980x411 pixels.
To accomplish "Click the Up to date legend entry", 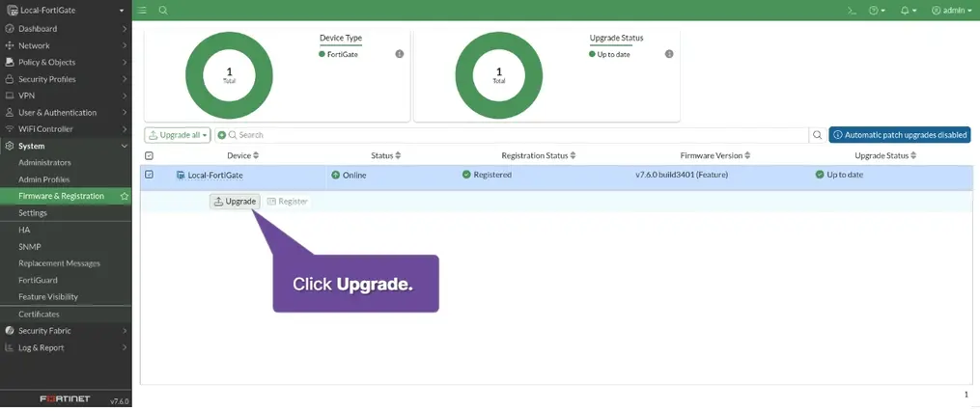I will coord(609,54).
